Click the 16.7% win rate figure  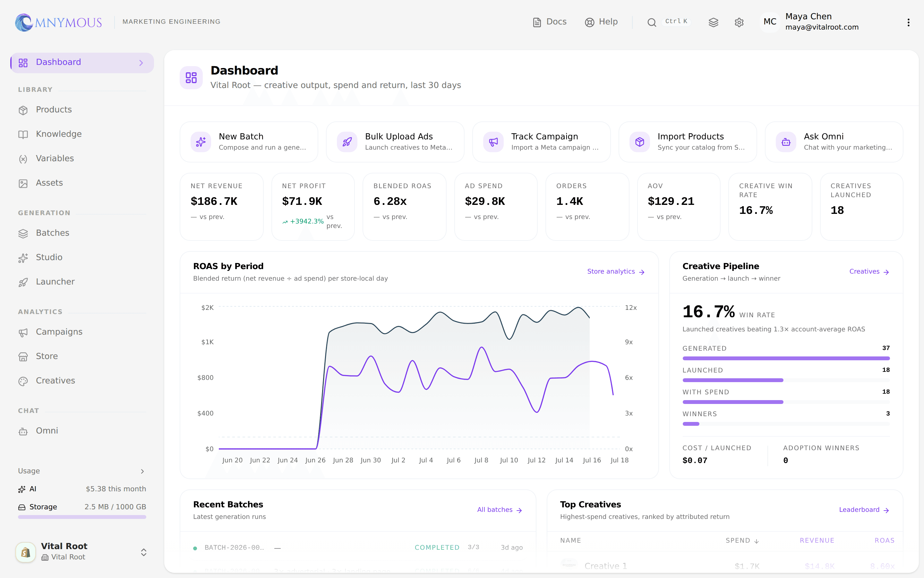pyautogui.click(x=708, y=311)
